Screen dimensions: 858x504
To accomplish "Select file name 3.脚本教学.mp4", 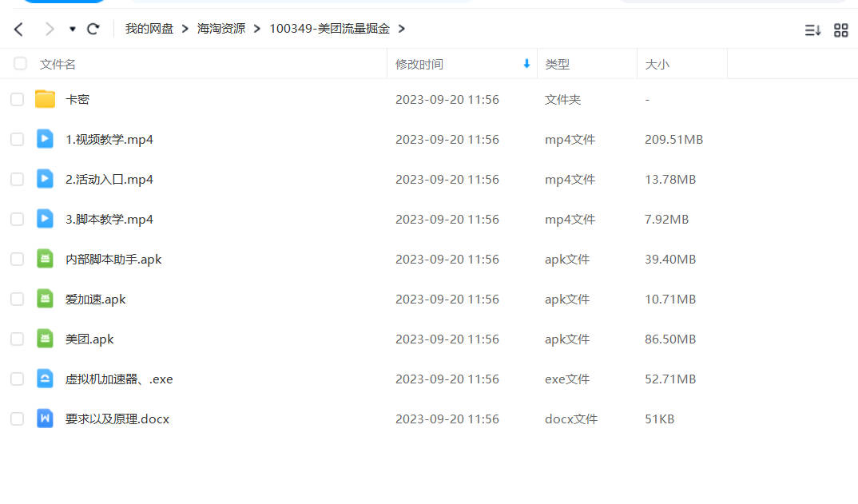I will tap(109, 220).
